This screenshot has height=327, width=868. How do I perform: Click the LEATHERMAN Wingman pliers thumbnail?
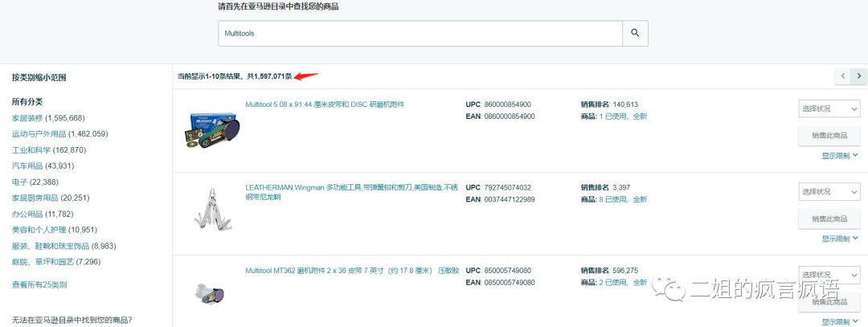click(x=212, y=209)
